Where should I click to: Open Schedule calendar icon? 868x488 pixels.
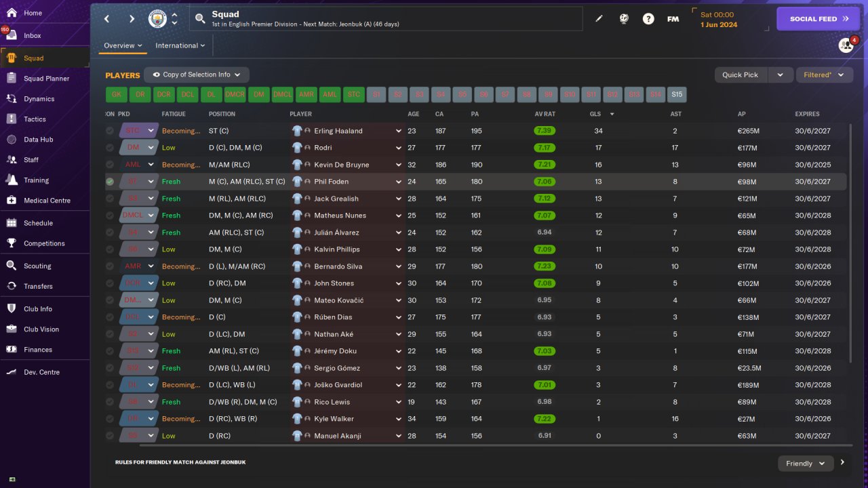tap(12, 223)
